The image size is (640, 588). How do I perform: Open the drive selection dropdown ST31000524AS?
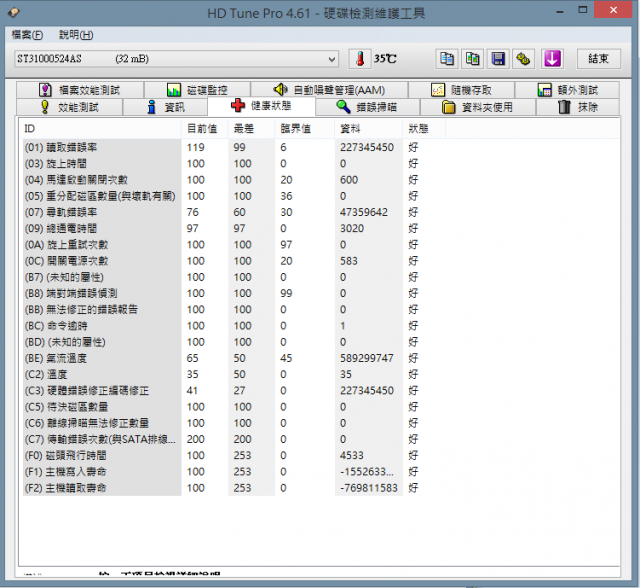coord(176,59)
